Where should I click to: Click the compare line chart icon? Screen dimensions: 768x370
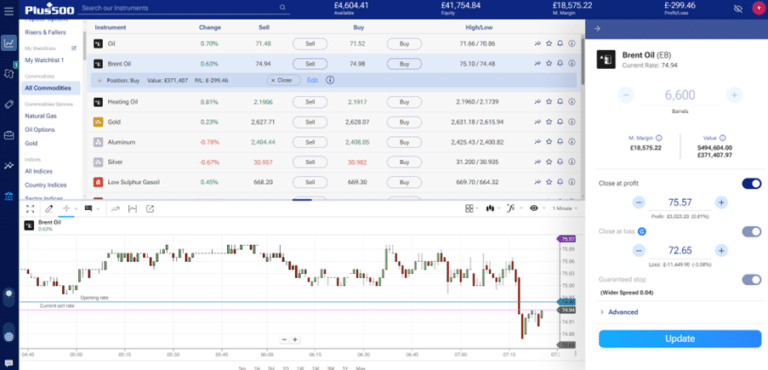(x=115, y=209)
